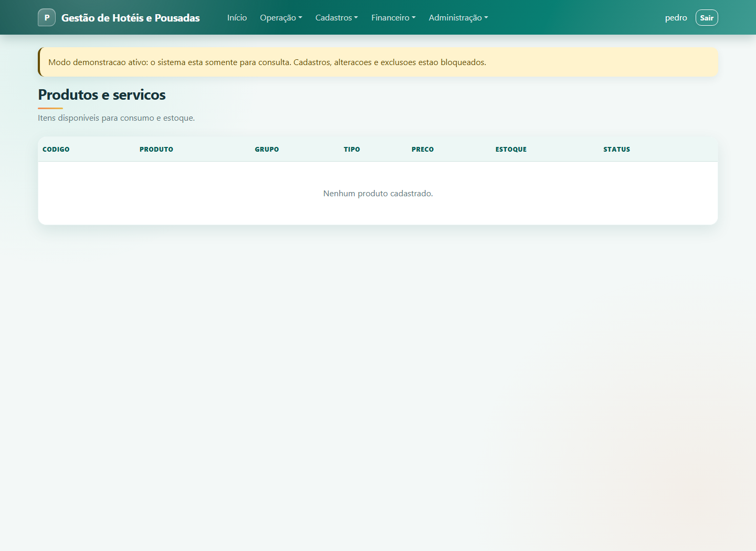Click the ESTOQUE column header
This screenshot has width=756, height=551.
click(511, 149)
